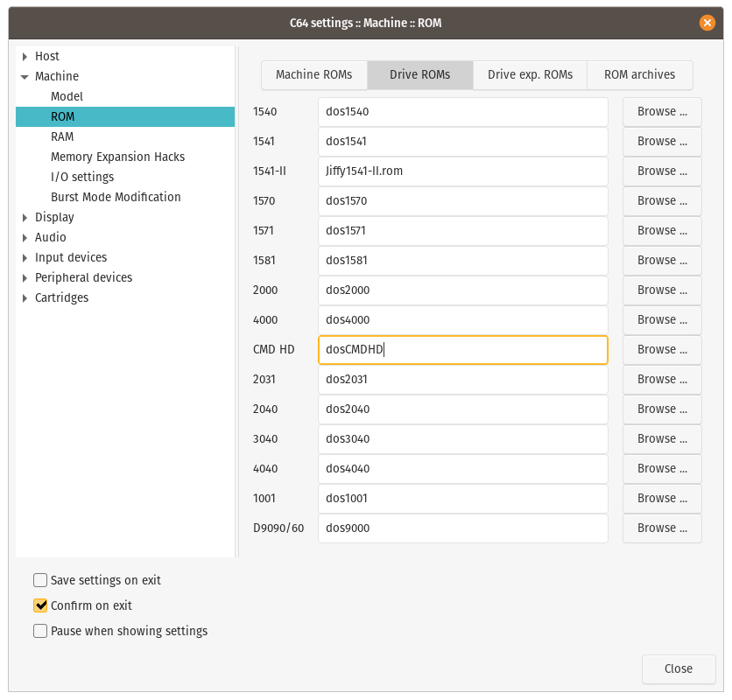The width and height of the screenshot is (732, 700).
Task: Open Memory Expansion Hacks settings
Action: coord(117,157)
